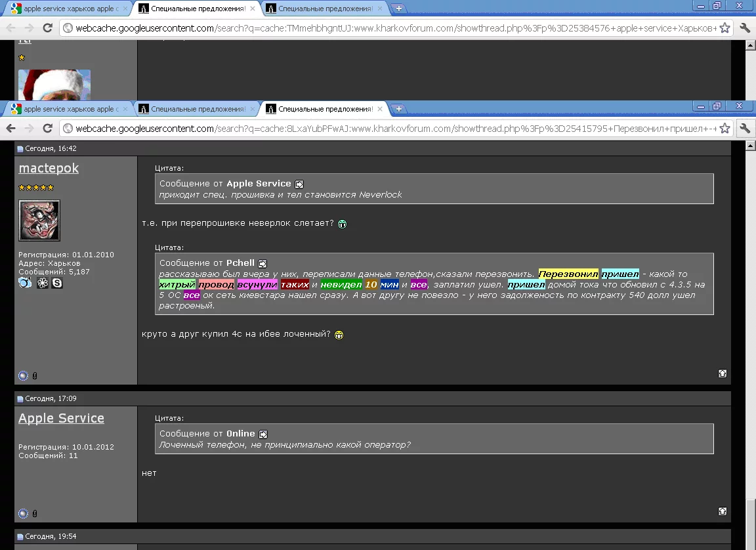Viewport: 756px width, 550px height.
Task: Click laughing smiley after 'лоченный?'
Action: (x=339, y=335)
